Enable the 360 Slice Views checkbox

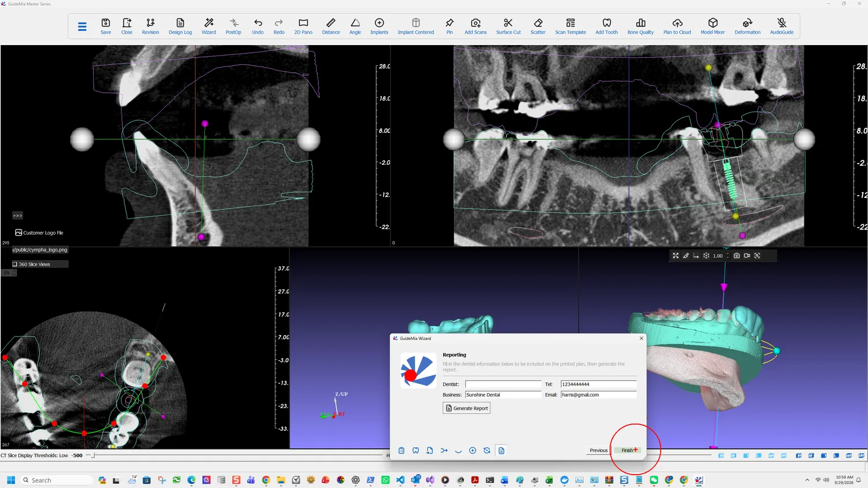15,264
